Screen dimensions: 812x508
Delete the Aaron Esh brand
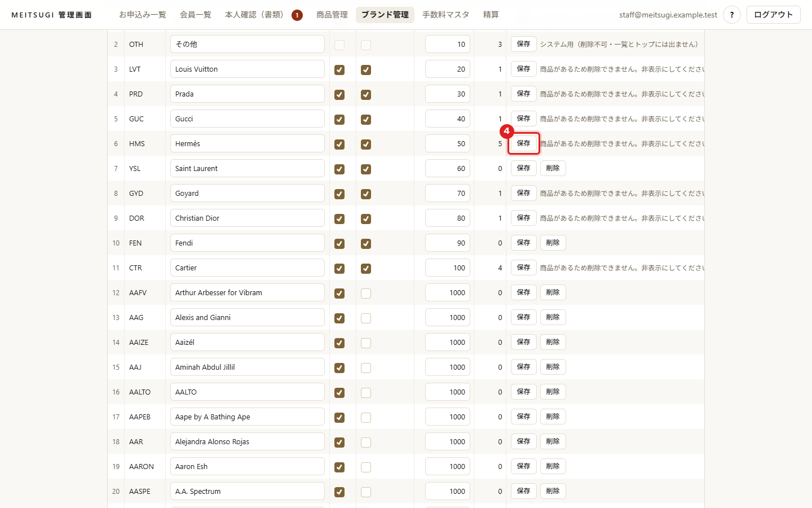tap(553, 466)
